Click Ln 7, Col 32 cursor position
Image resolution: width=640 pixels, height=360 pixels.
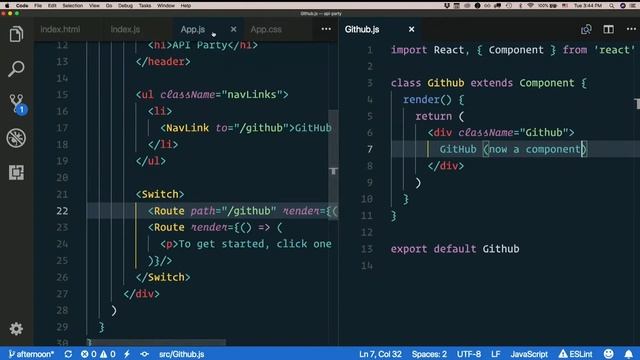380,354
